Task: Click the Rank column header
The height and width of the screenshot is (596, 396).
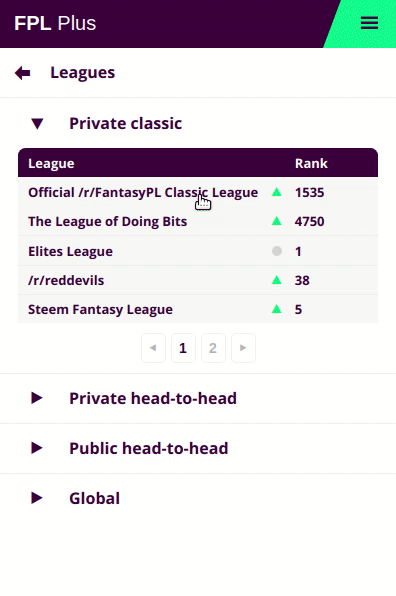Action: [x=311, y=163]
